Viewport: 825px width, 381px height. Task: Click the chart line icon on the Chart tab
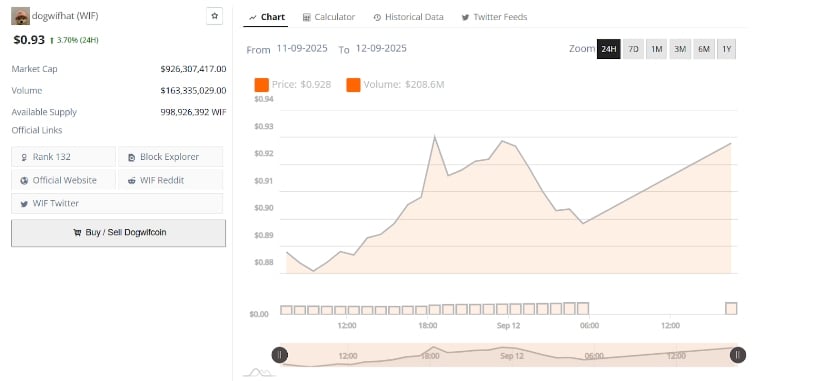click(x=253, y=17)
